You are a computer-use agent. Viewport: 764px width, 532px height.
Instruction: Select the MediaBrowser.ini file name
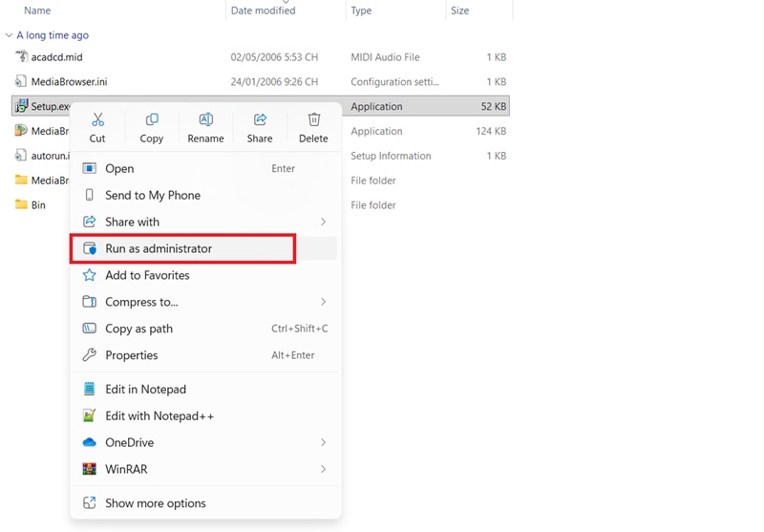69,81
